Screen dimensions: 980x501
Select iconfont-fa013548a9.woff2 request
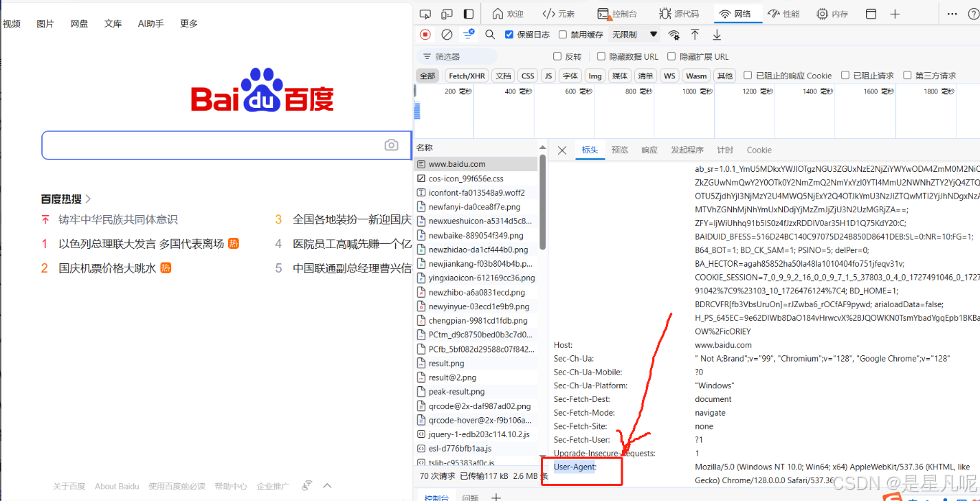tap(476, 192)
